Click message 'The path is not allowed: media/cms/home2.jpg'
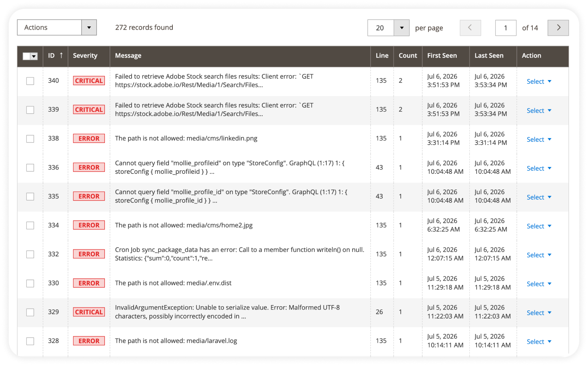This screenshot has height=366, width=588. click(184, 225)
